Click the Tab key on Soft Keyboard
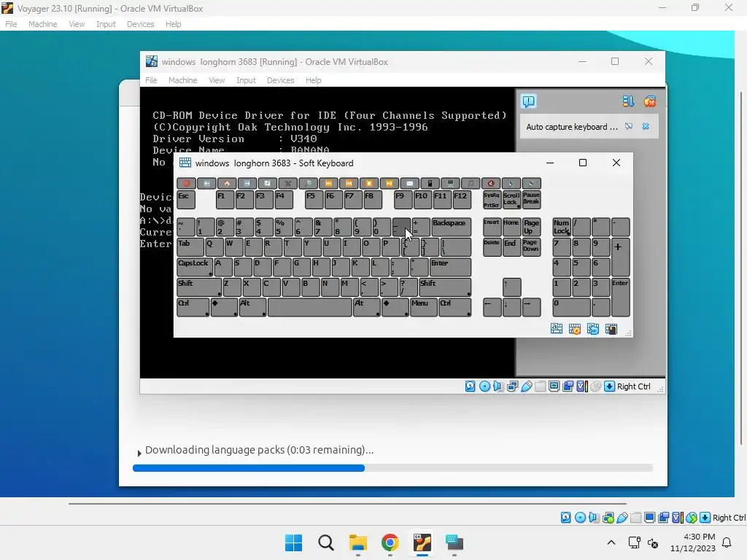747x560 pixels. [190, 247]
